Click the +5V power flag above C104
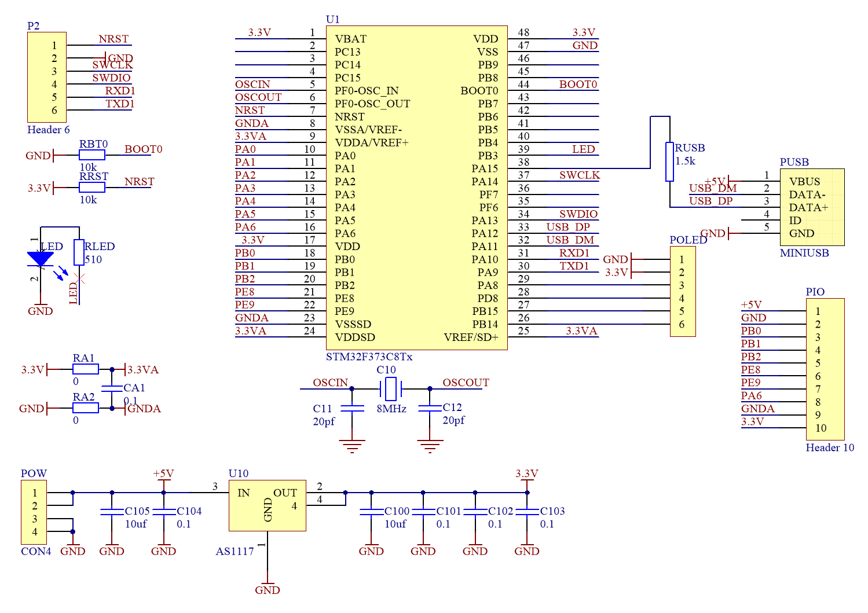The image size is (868, 613). [163, 473]
